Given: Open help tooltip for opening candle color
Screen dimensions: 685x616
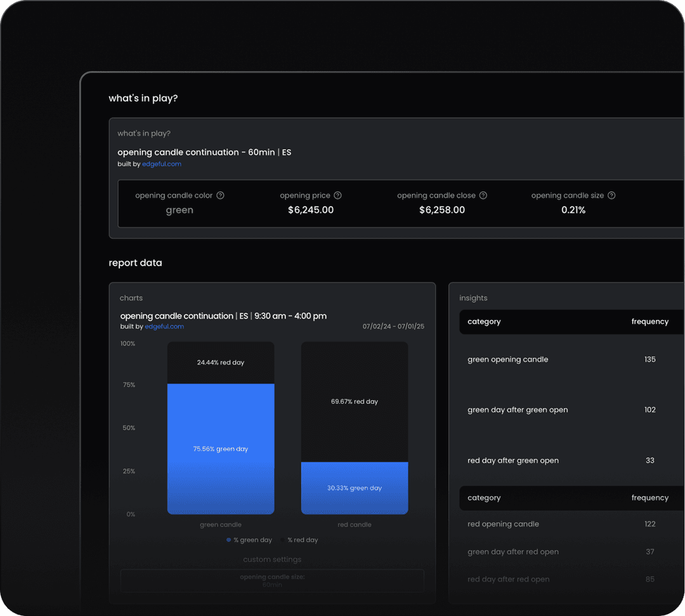Looking at the screenshot, I should pyautogui.click(x=220, y=195).
